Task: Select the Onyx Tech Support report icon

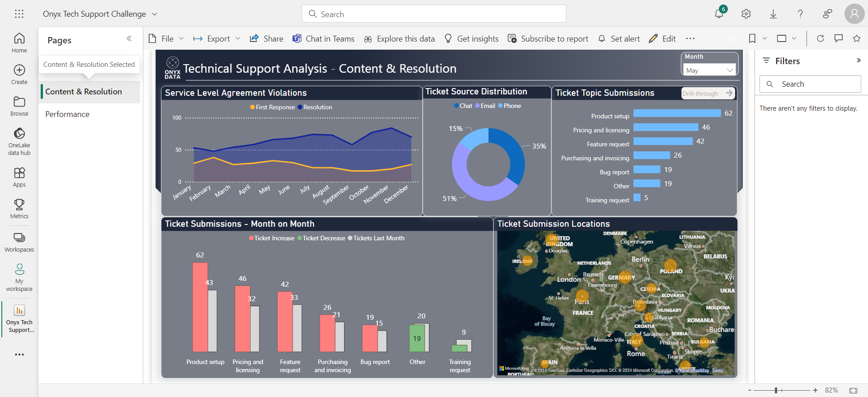Action: [19, 310]
